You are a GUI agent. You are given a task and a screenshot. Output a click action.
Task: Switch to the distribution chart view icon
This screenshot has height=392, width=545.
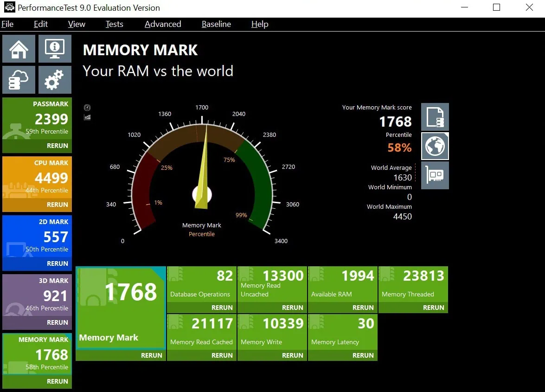pyautogui.click(x=87, y=117)
